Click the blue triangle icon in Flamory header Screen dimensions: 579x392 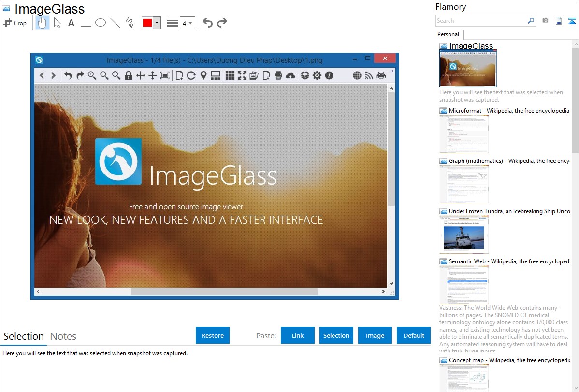[572, 21]
